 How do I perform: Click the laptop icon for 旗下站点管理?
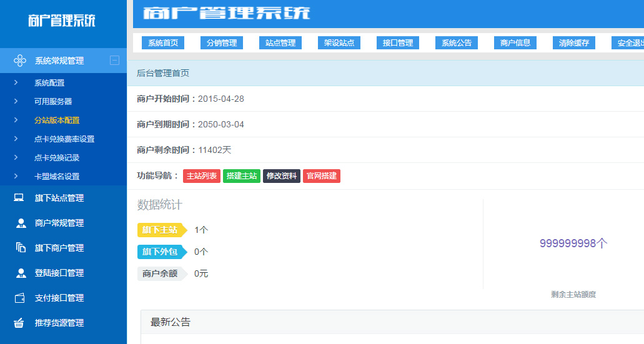20,198
